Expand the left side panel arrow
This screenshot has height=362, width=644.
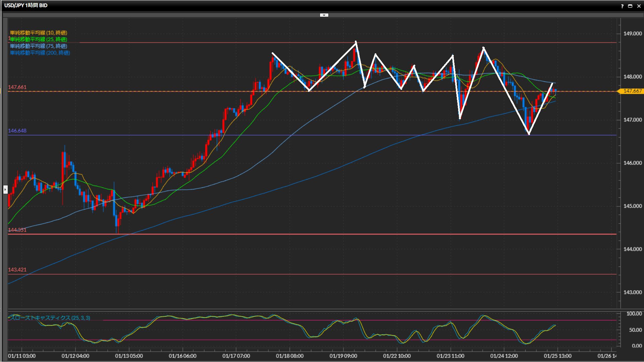pos(5,190)
